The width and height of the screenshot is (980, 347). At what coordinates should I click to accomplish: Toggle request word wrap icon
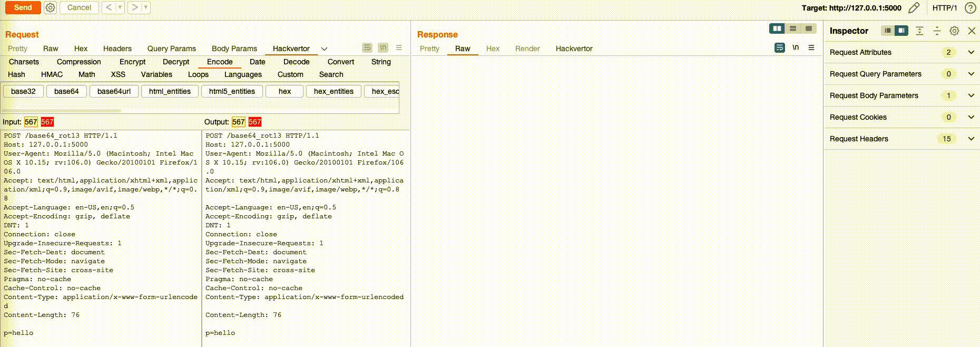click(367, 47)
